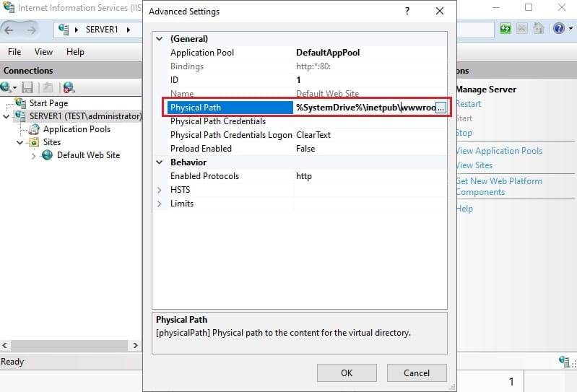Click Get New Web Platform Components link
This screenshot has height=392, width=577.
tap(499, 186)
